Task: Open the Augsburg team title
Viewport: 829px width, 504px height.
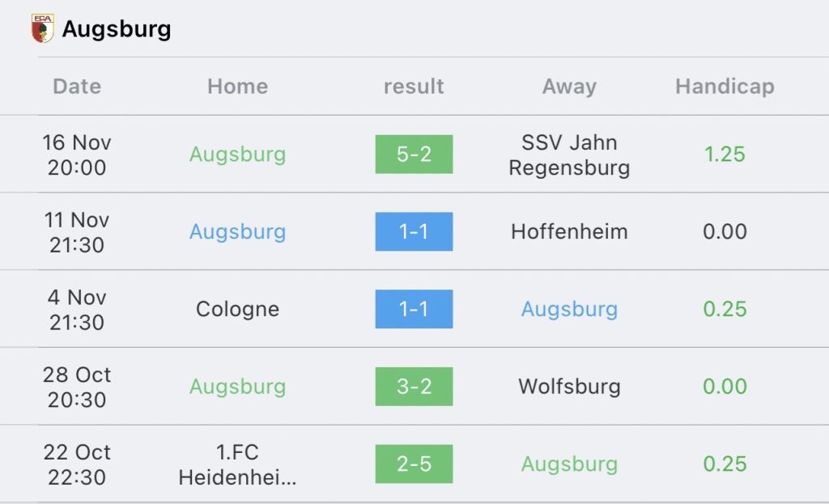Action: (x=117, y=28)
